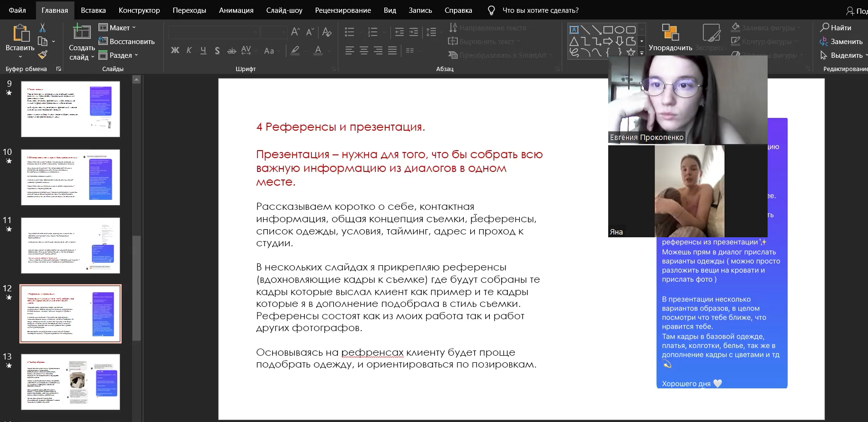Pick the right arrow shape
868x422 pixels.
click(x=608, y=41)
